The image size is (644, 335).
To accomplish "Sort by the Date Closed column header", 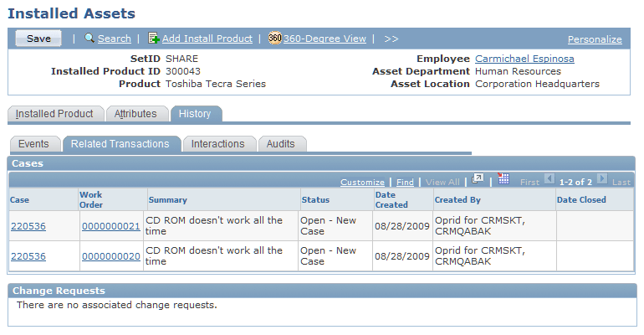I will tap(581, 200).
